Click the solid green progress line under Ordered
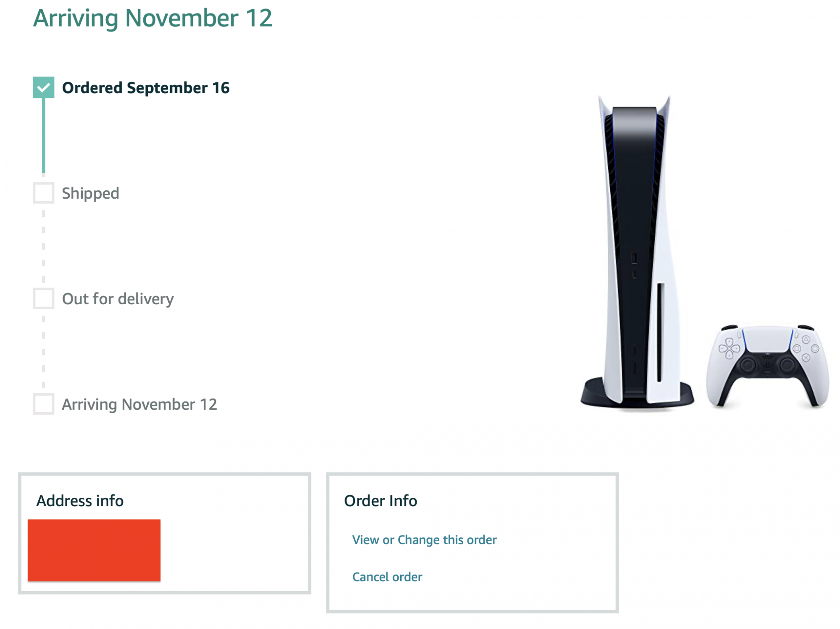 point(44,134)
